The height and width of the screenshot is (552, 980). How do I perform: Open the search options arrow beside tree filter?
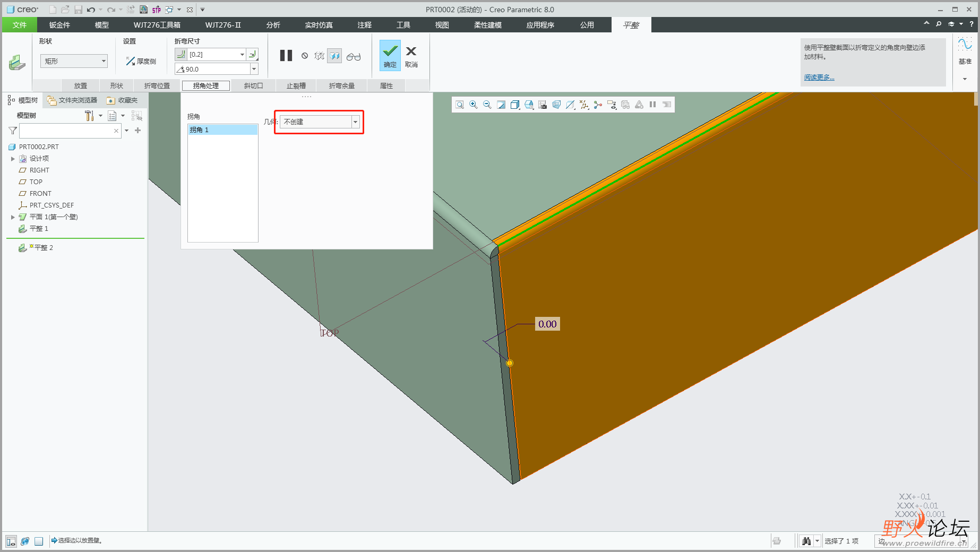click(x=127, y=131)
